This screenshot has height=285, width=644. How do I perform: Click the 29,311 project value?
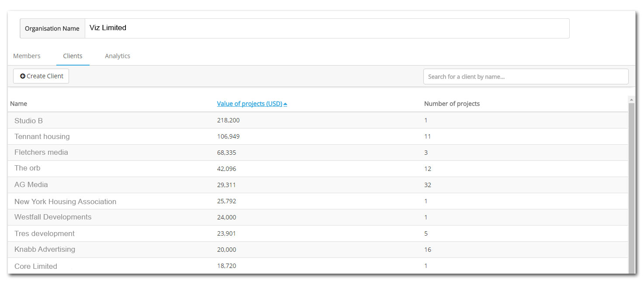(x=226, y=185)
